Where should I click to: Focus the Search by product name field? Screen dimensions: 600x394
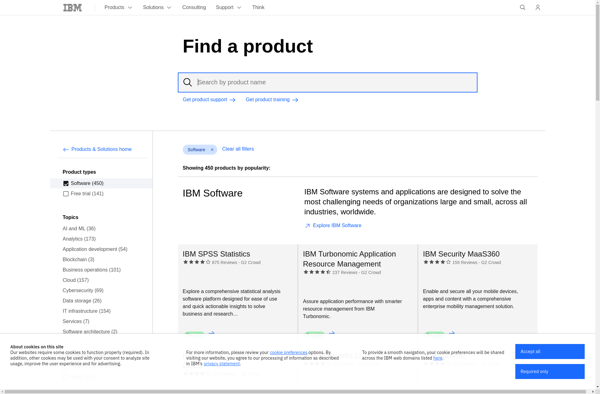328,82
